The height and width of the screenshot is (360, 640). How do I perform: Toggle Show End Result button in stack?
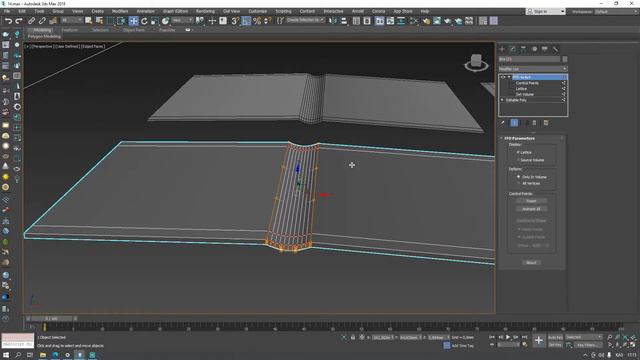click(514, 123)
